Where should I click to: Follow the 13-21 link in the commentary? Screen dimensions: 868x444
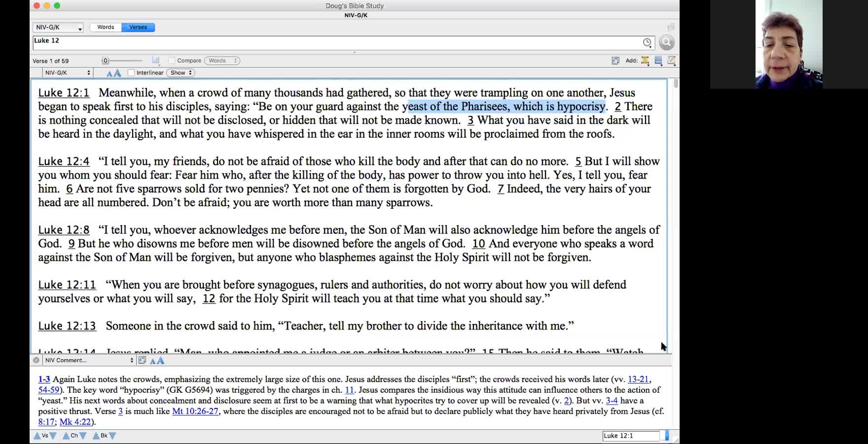(638, 379)
